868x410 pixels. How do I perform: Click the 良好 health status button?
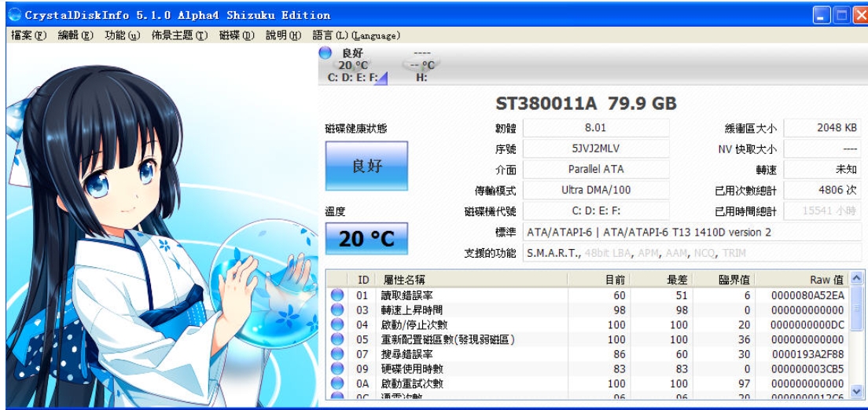[x=366, y=167]
